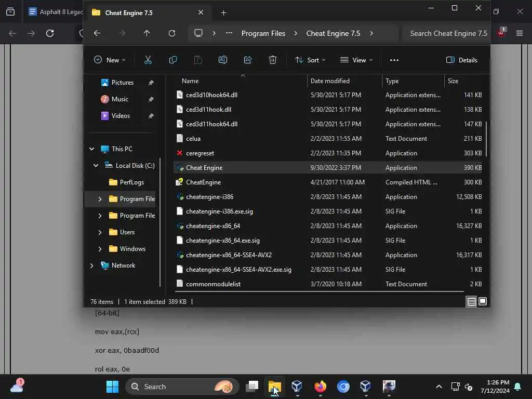532x399 pixels.
Task: Open the browser hamburger menu
Action: click(519, 33)
